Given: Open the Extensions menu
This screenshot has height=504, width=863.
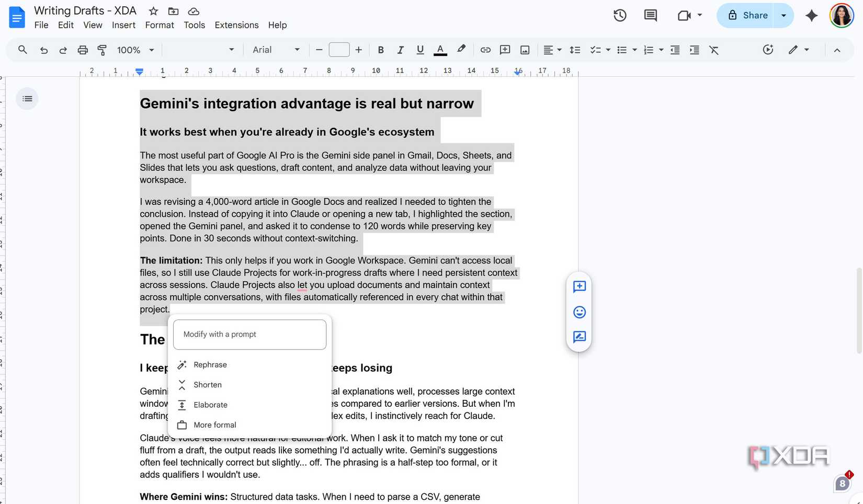Looking at the screenshot, I should coord(236,25).
